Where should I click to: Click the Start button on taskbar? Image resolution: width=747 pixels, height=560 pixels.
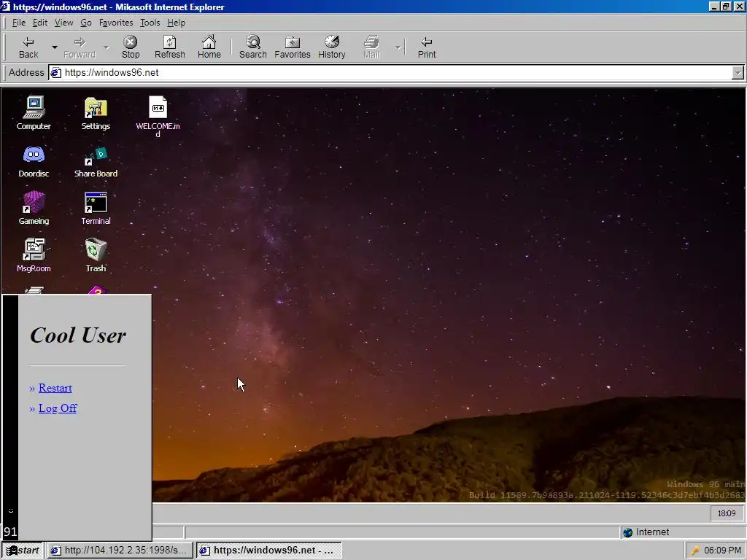pyautogui.click(x=23, y=551)
